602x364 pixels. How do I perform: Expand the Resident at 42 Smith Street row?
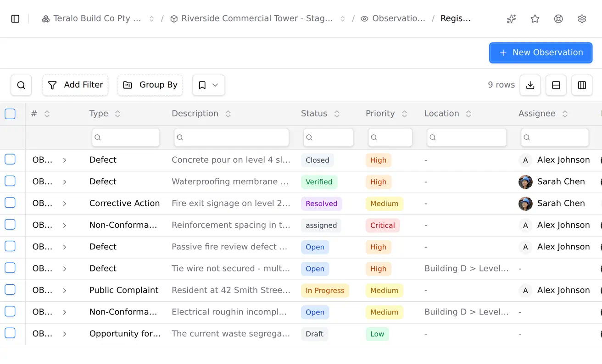pos(65,290)
